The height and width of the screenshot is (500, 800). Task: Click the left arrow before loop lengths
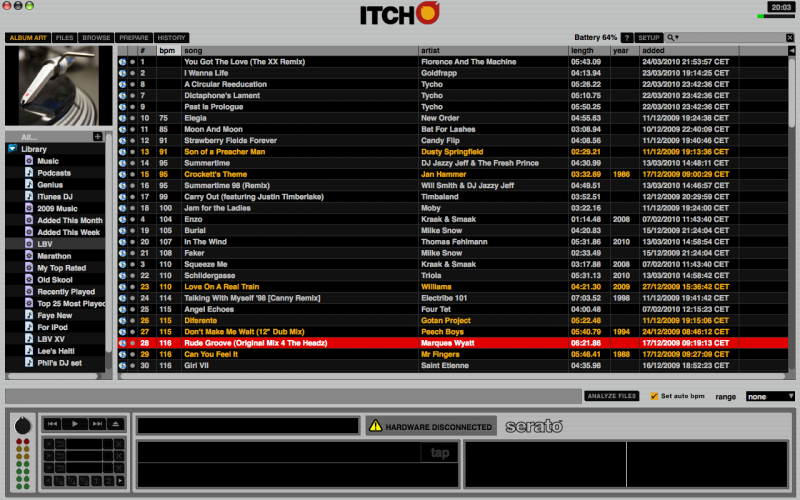[48, 481]
